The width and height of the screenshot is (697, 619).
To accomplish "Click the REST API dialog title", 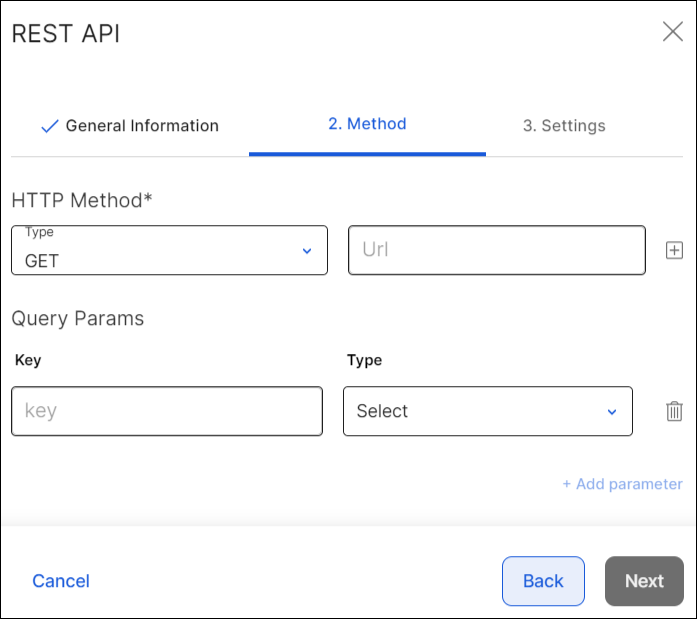I will coord(66,33).
